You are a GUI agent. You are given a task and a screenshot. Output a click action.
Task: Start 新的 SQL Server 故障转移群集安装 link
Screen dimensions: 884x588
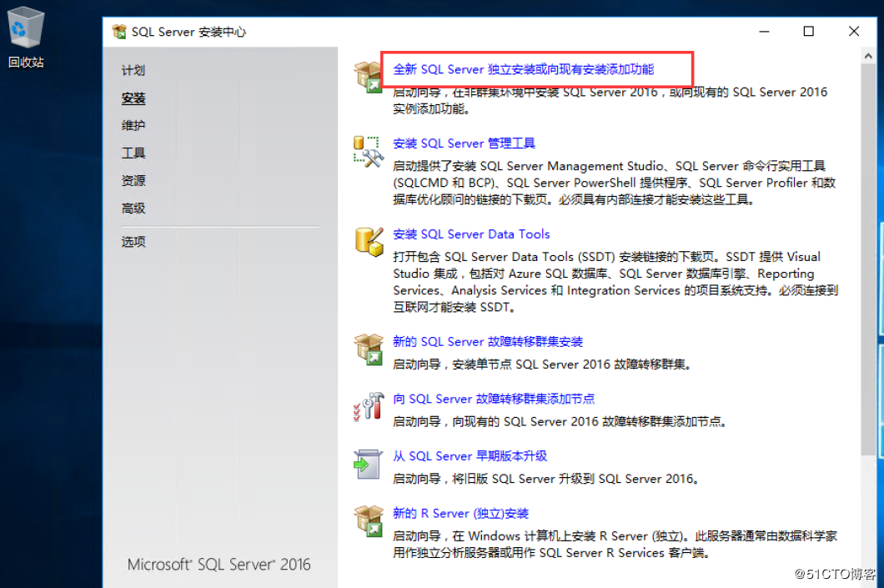pyautogui.click(x=488, y=342)
